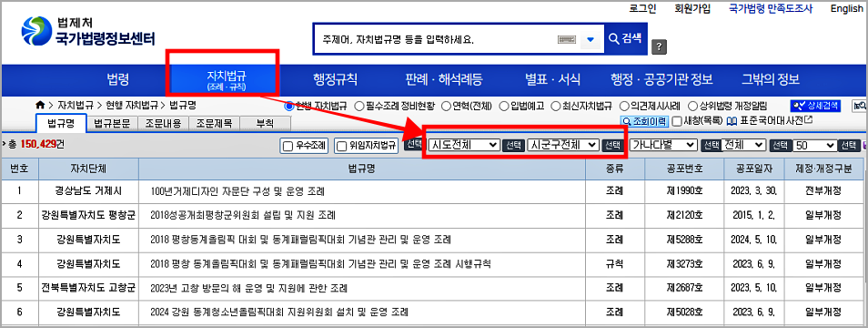Open the 자치법규 menu
Image resolution: width=868 pixels, height=328 pixels.
click(226, 81)
